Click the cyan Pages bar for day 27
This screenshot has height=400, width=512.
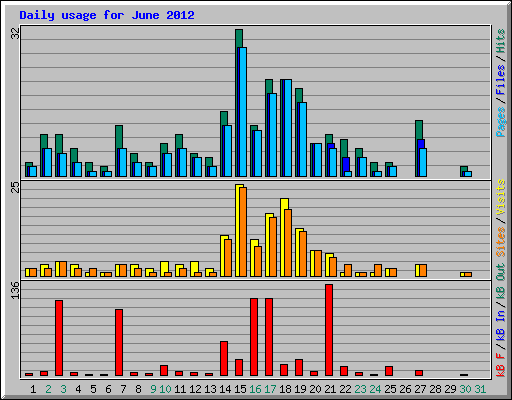pyautogui.click(x=423, y=163)
